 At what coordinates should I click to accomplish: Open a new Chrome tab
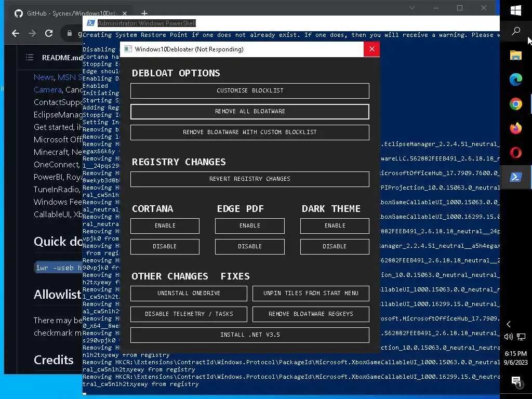pyautogui.click(x=144, y=13)
